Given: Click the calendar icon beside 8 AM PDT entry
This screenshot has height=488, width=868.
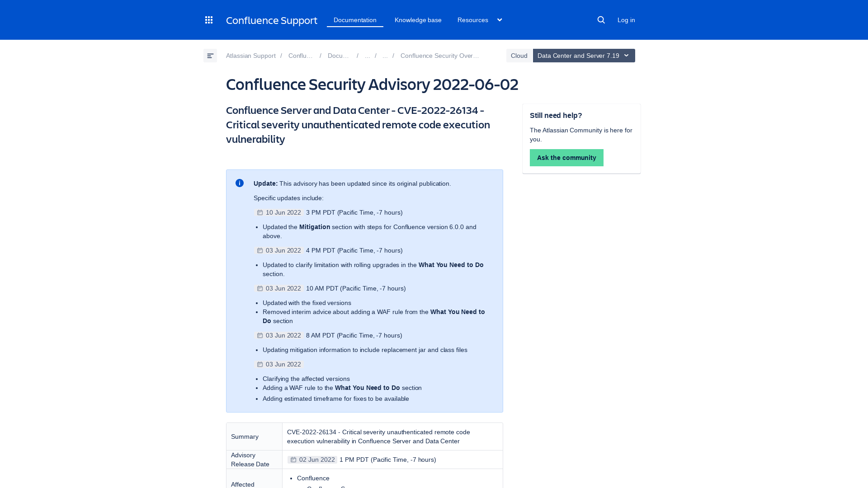Looking at the screenshot, I should click(x=259, y=335).
